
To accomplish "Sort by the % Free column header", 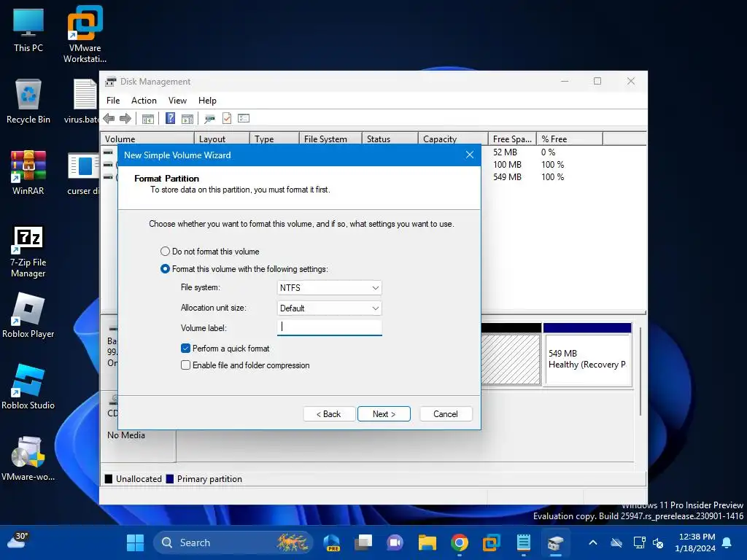I will [570, 139].
